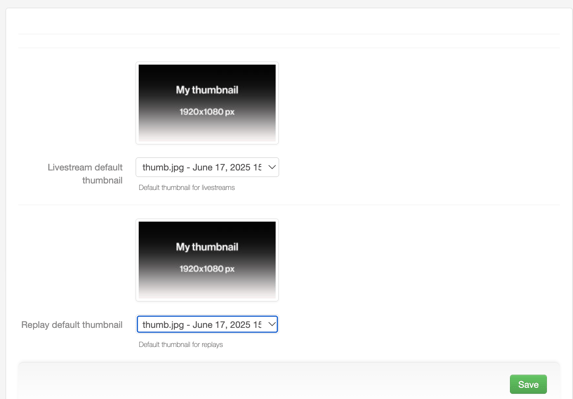The image size is (573, 399).
Task: Select the replay thumbnail preview image
Action: [x=207, y=260]
